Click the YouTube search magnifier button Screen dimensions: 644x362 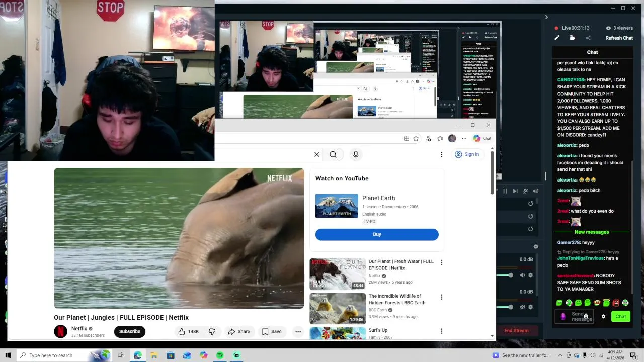(x=333, y=154)
